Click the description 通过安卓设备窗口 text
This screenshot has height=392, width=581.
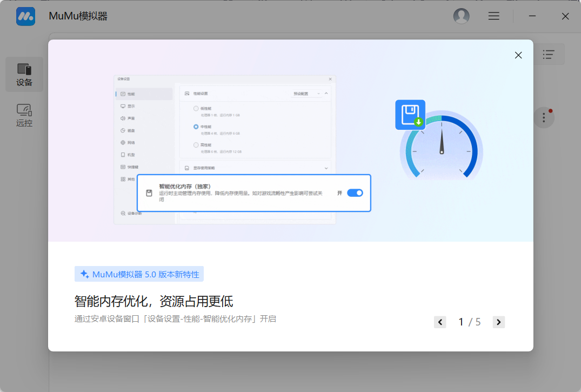coord(175,319)
